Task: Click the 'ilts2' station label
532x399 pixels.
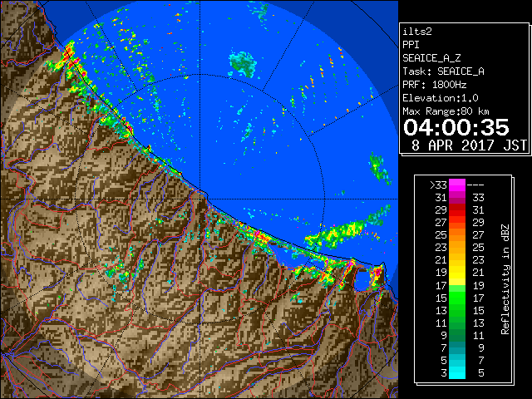Action: (417, 32)
